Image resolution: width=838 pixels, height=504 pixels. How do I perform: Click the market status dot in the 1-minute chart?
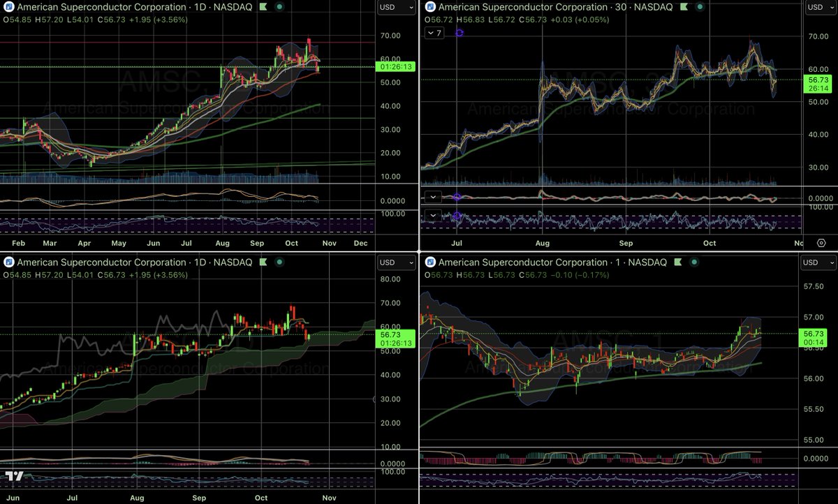point(693,262)
